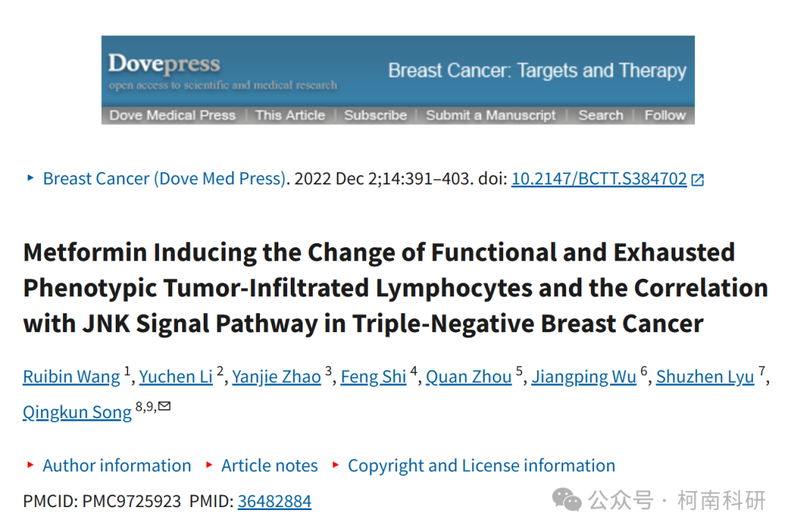Select Follow in the banner navigation
Image resolution: width=791 pixels, height=532 pixels.
coord(665,116)
